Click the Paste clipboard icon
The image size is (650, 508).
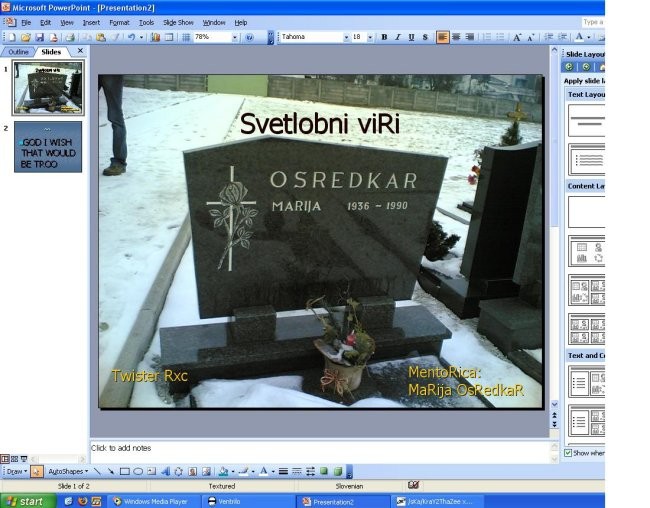tap(101, 37)
